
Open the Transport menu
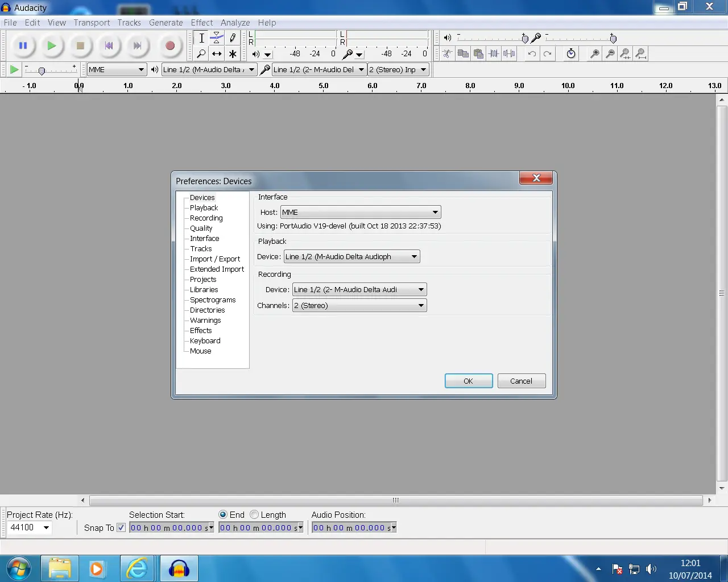click(x=92, y=23)
